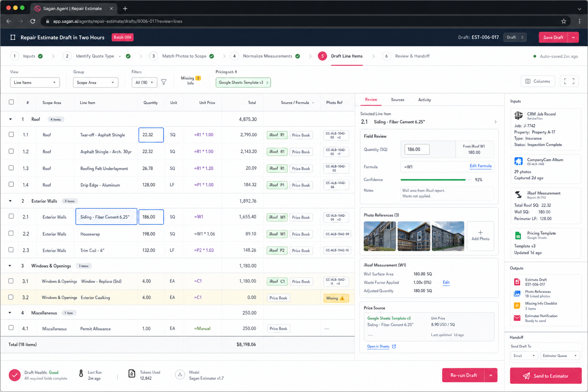Check row 3.2 Exterior Caulking
The image size is (588, 392).
point(11,297)
